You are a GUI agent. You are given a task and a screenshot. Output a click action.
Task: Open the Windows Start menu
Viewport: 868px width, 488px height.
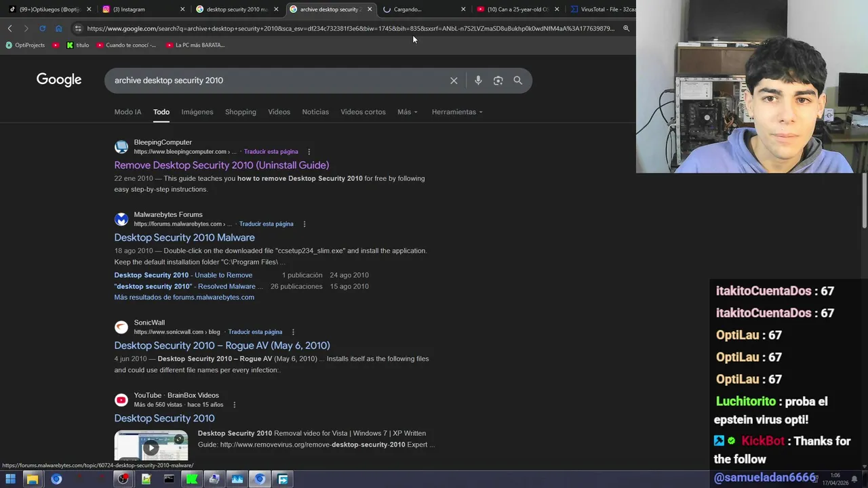tap(10, 479)
